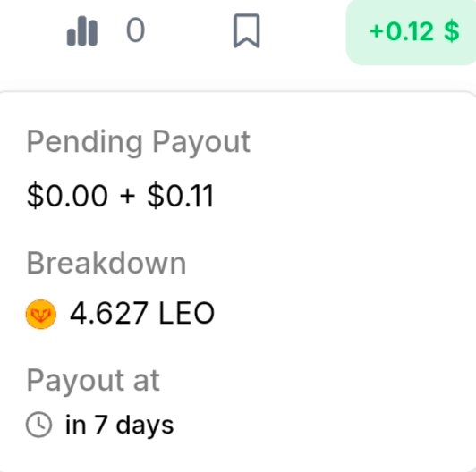
Task: Click the word days in payout time
Action: pos(145,426)
